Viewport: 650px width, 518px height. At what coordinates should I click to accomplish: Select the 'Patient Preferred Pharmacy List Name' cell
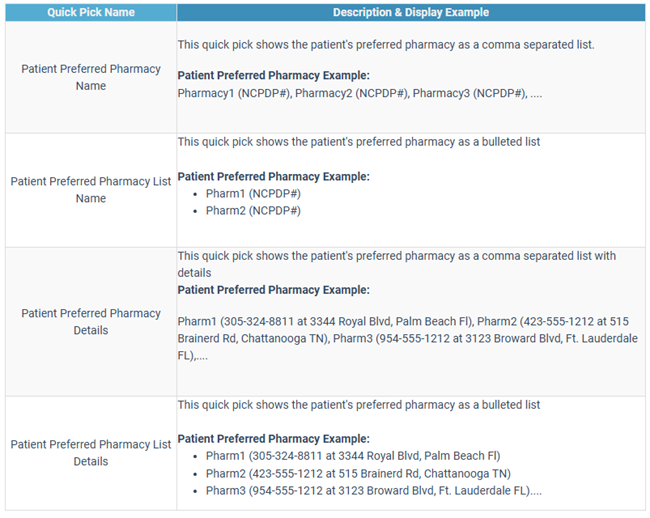90,190
